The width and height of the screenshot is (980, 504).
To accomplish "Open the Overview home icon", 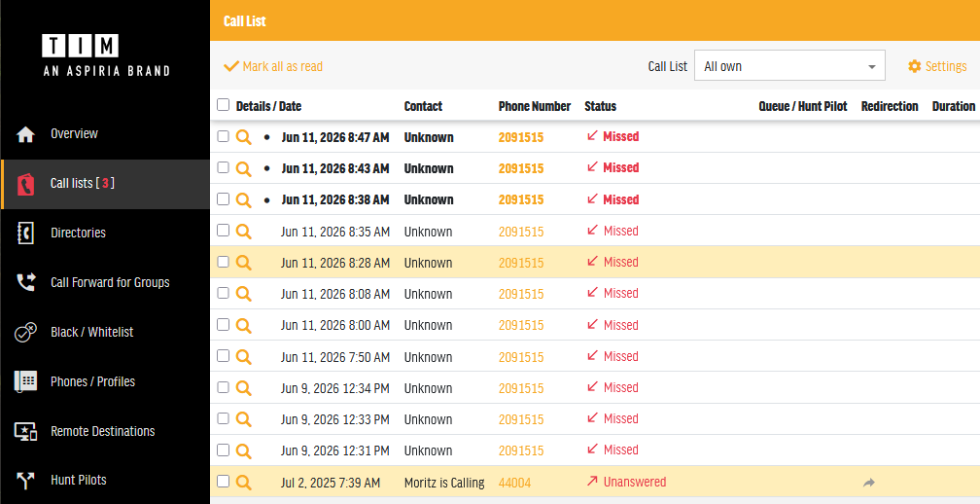I will (25, 134).
